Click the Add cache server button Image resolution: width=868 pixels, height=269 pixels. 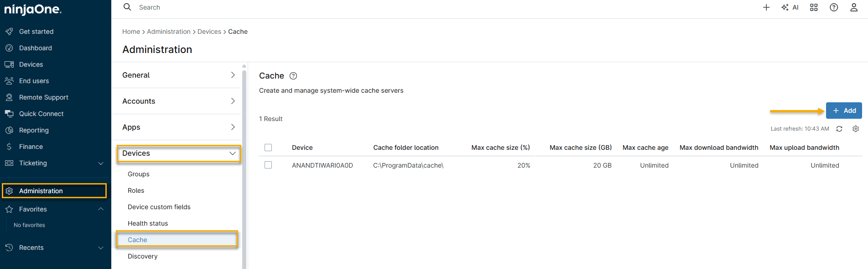pyautogui.click(x=843, y=110)
